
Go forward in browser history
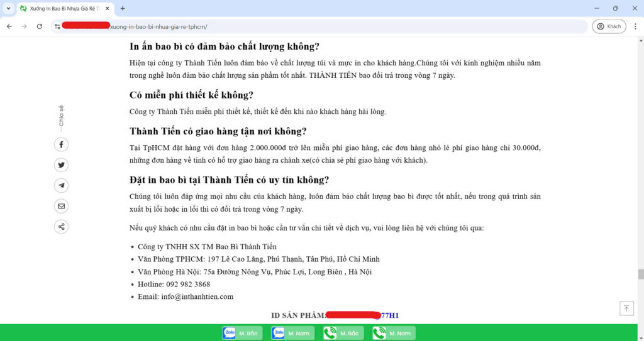[x=25, y=26]
